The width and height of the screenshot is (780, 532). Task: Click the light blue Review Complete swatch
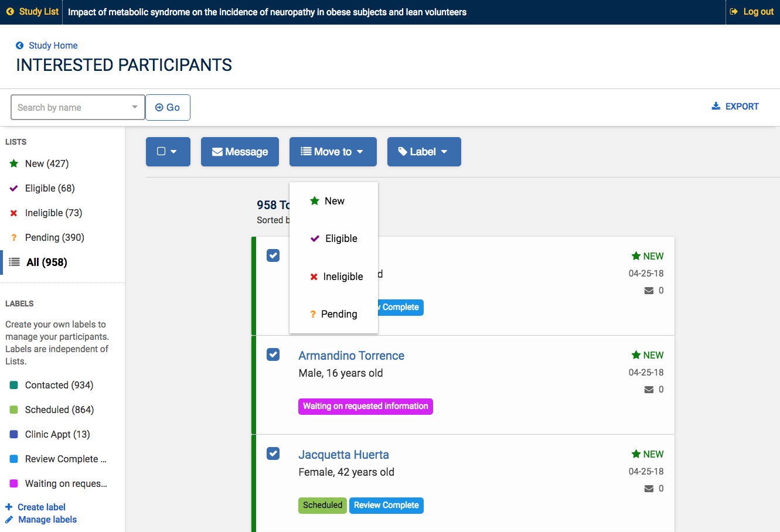point(14,459)
